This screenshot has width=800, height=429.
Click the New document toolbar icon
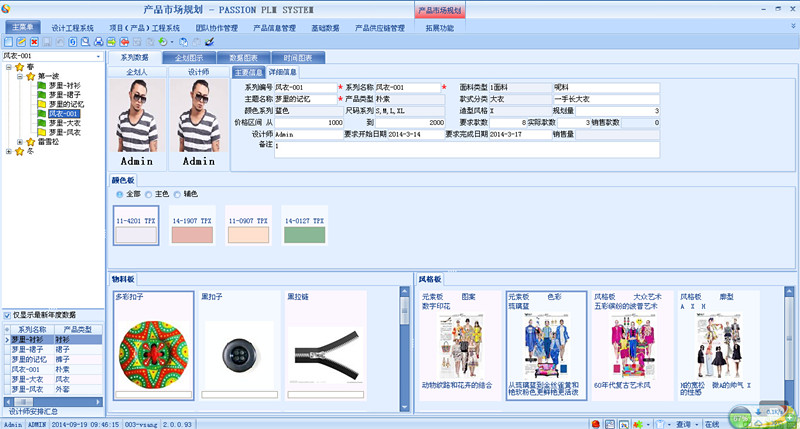point(8,42)
